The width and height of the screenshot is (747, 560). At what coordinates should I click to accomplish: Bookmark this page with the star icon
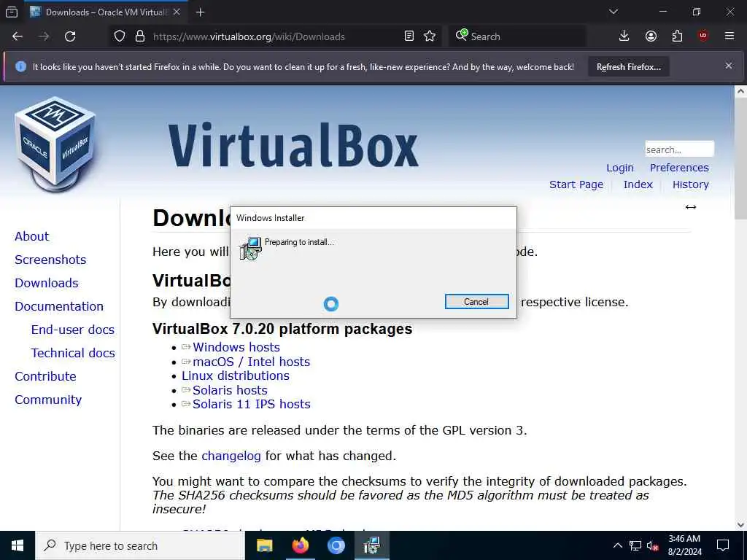pos(430,36)
